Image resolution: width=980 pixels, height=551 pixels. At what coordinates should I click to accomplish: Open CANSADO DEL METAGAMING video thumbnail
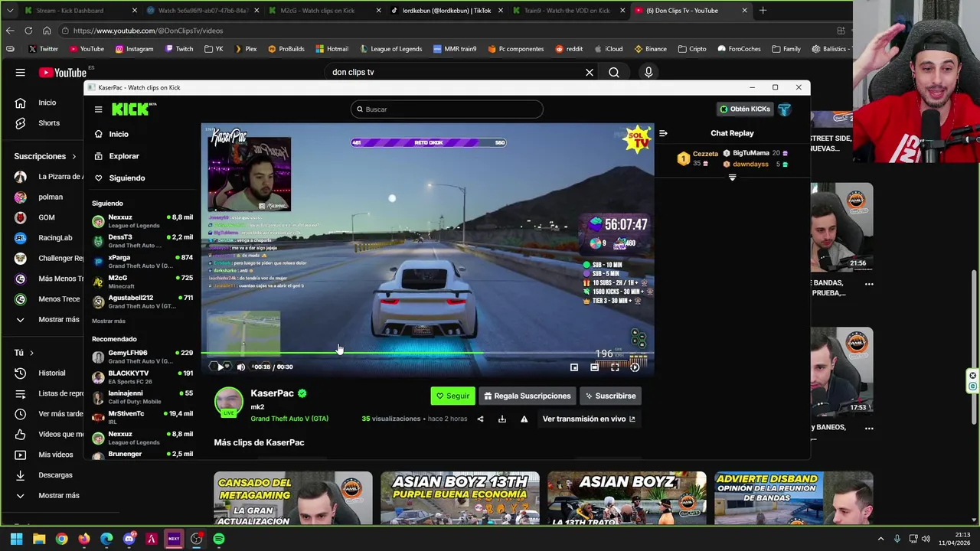pos(293,498)
